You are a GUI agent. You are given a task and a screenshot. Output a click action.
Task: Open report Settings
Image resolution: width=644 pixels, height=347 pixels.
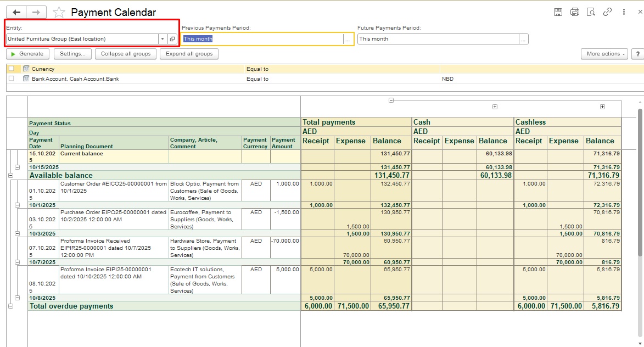pos(72,54)
